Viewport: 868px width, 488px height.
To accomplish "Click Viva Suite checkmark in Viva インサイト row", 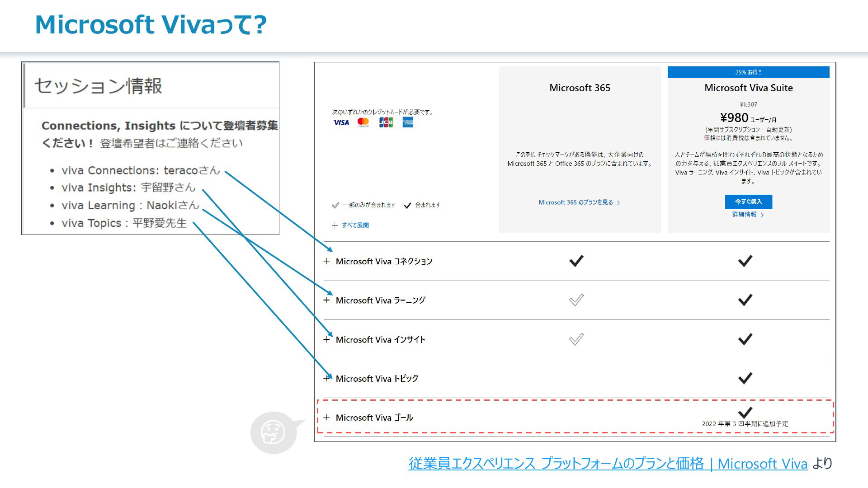I will click(x=745, y=339).
